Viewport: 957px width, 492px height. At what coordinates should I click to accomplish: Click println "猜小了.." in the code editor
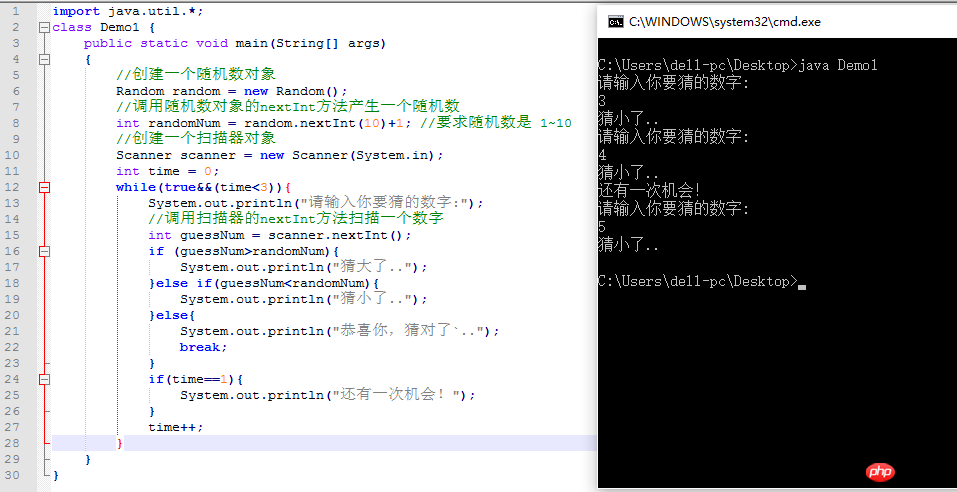[304, 300]
